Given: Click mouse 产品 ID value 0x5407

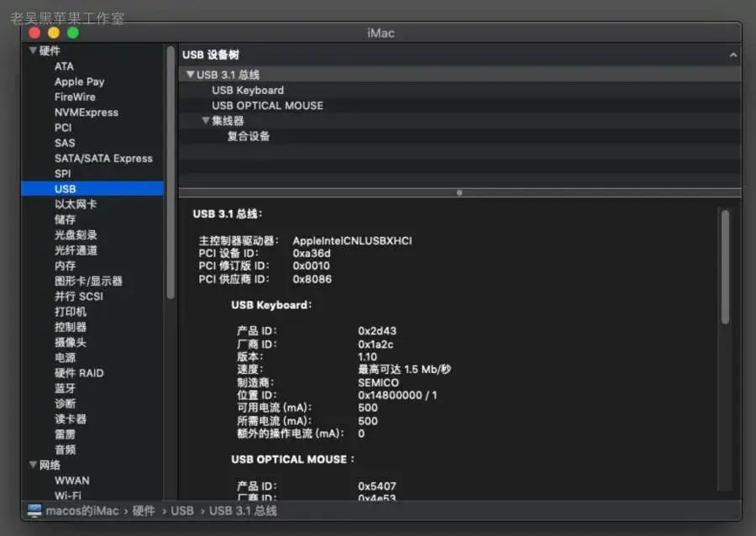Looking at the screenshot, I should click(377, 486).
